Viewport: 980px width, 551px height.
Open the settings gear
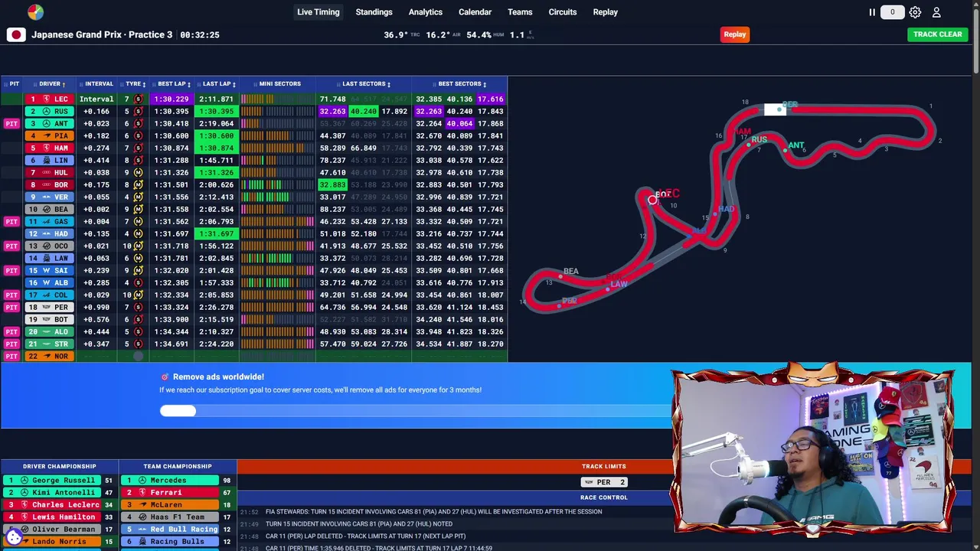(915, 12)
